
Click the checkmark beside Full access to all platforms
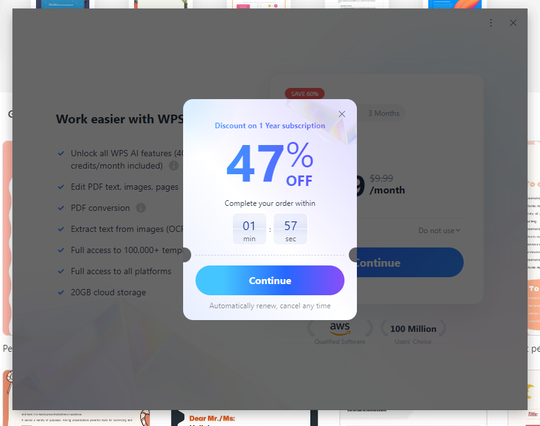click(x=61, y=271)
